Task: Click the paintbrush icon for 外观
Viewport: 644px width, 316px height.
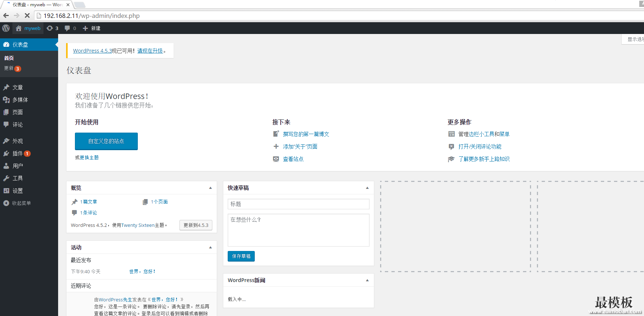Action: tap(6, 141)
